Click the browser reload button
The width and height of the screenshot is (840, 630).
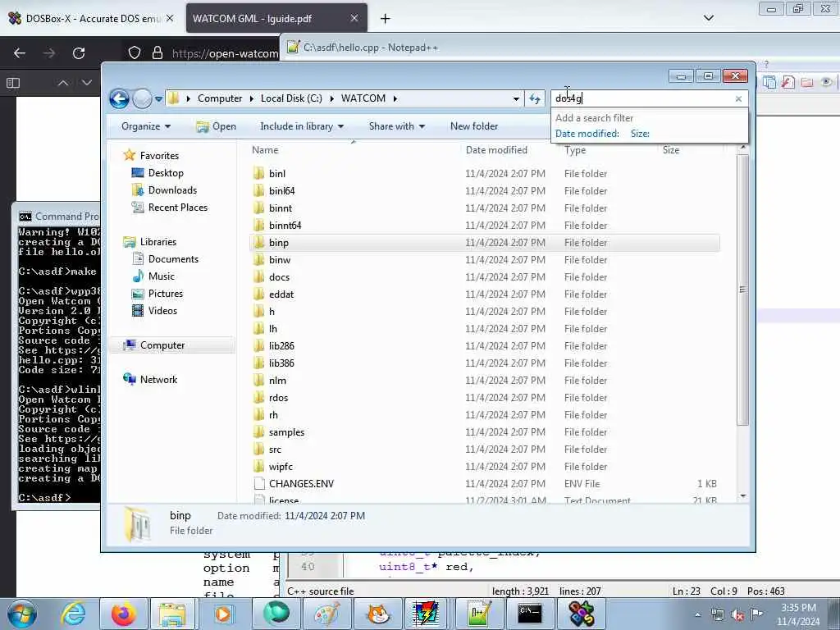(79, 53)
